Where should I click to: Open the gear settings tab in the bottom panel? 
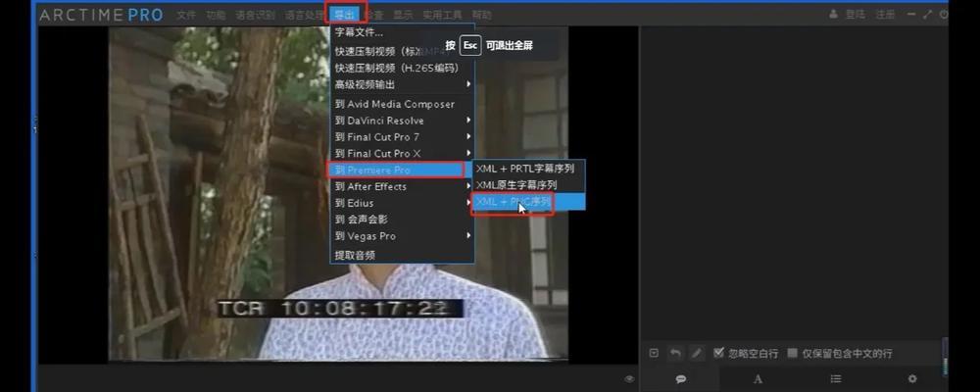pyautogui.click(x=911, y=379)
